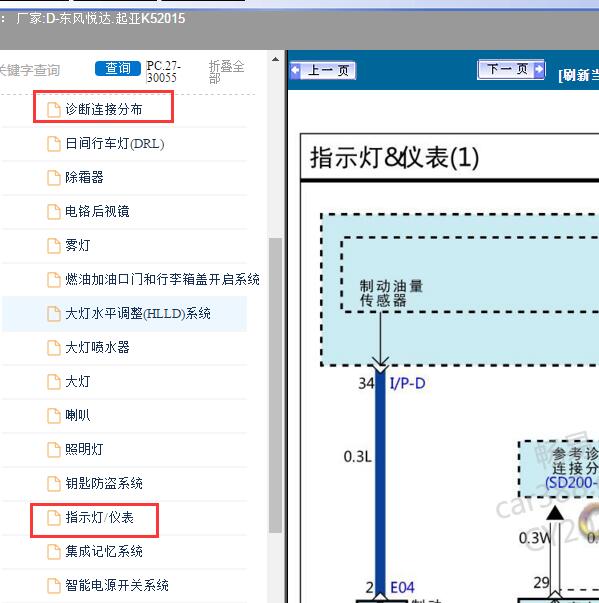This screenshot has height=603, width=599.
Task: Click the sidebar vertical scrollbar thumb
Action: 275,385
